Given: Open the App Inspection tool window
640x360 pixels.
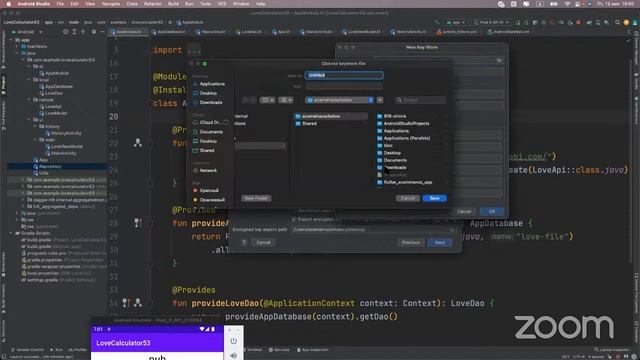Looking at the screenshot, I should click(313, 350).
